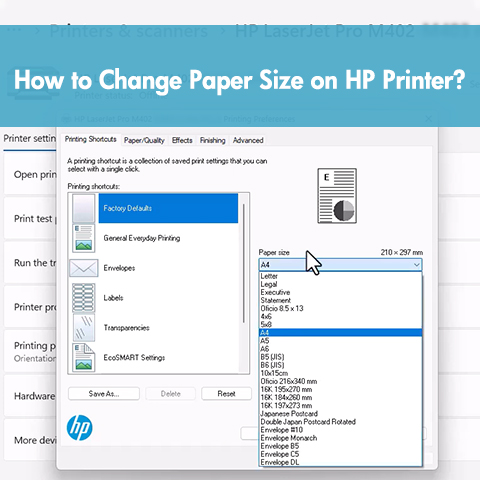Screen dimensions: 480x480
Task: Click the printing shortcuts list scrollbar
Action: (244, 263)
